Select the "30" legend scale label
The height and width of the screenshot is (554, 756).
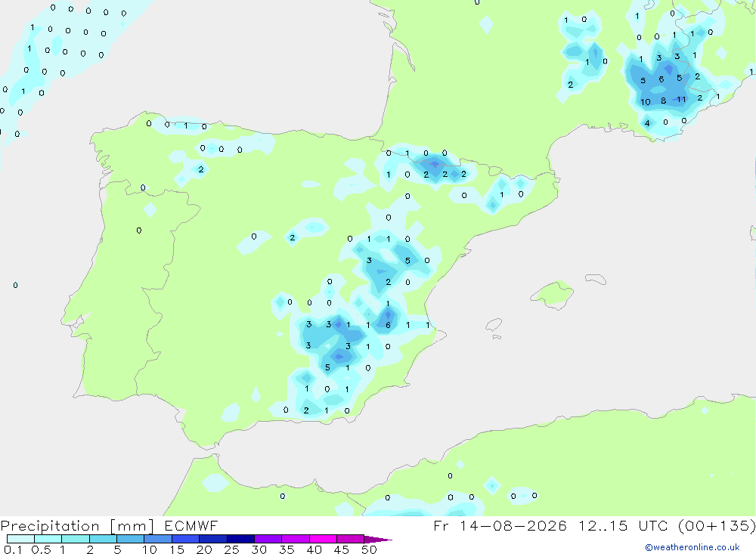pos(259,549)
